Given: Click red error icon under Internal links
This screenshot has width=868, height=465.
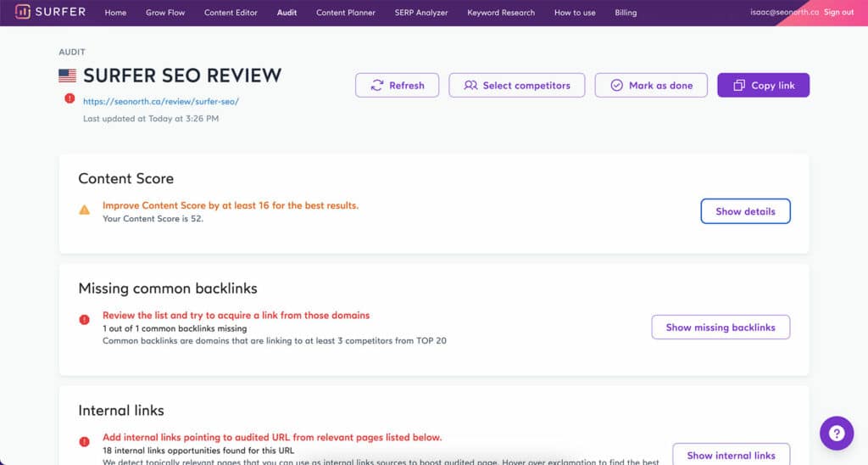Looking at the screenshot, I should click(x=84, y=442).
